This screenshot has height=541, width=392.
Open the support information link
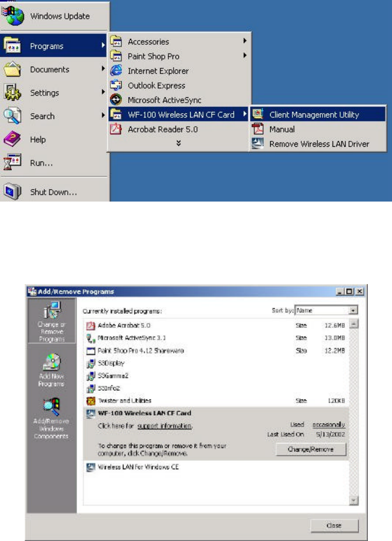164,426
